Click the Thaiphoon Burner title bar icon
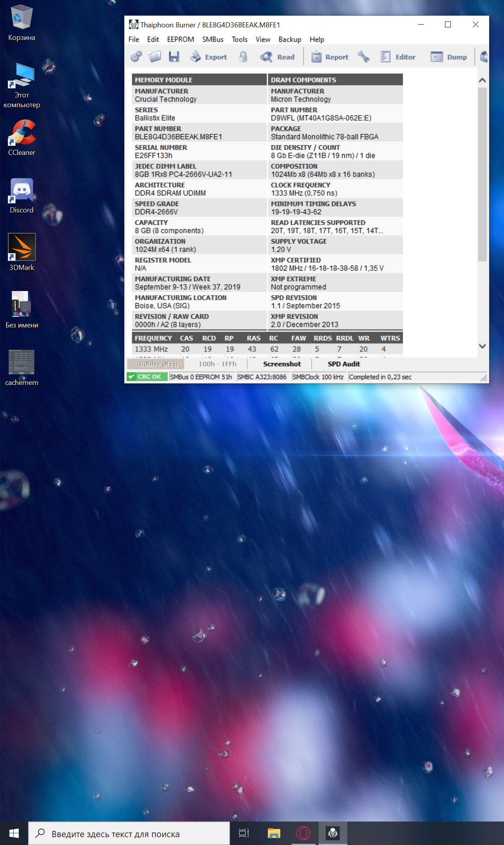This screenshot has height=845, width=504. [x=134, y=25]
